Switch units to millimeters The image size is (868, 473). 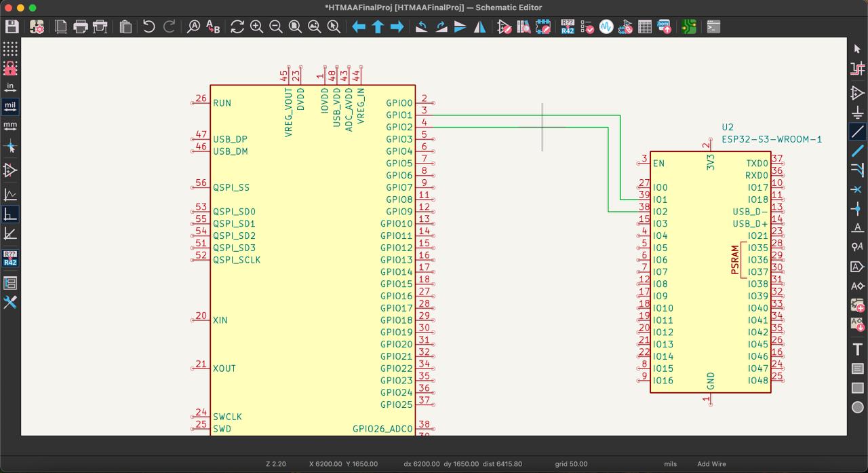point(10,126)
